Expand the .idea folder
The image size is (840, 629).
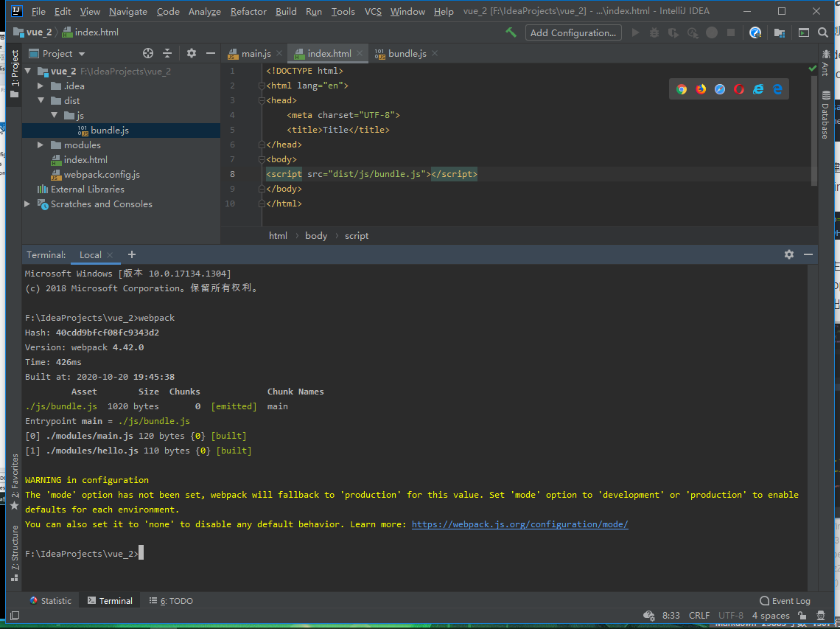pyautogui.click(x=41, y=86)
